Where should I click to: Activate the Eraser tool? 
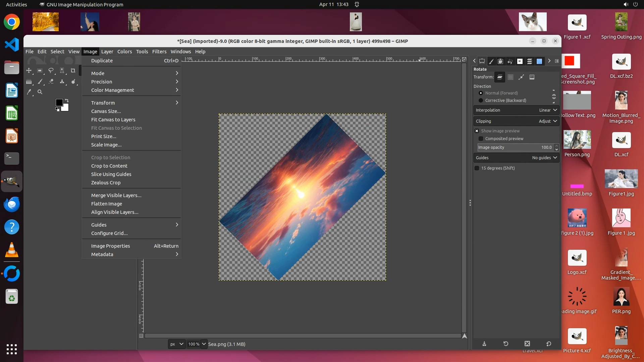pyautogui.click(x=51, y=81)
